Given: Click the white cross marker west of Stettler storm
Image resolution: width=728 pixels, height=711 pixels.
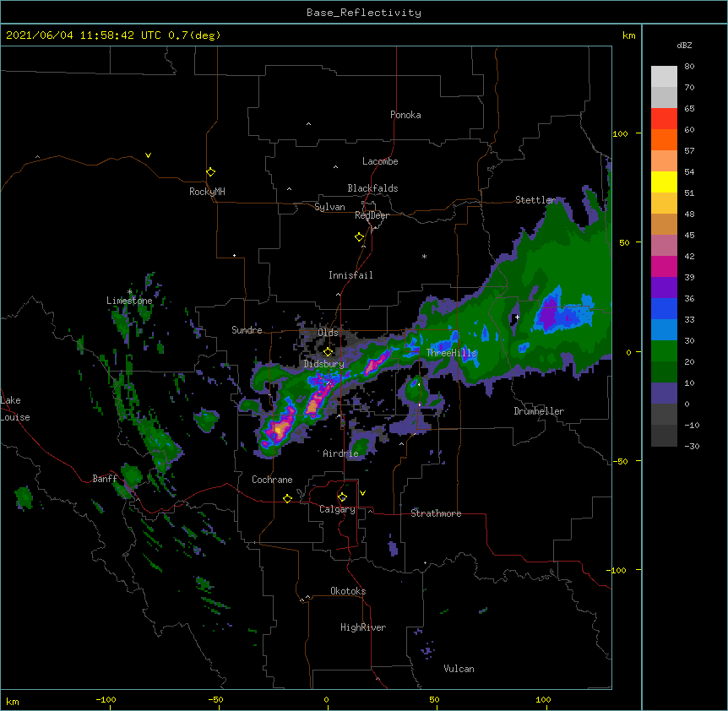Looking at the screenshot, I should coord(517,317).
